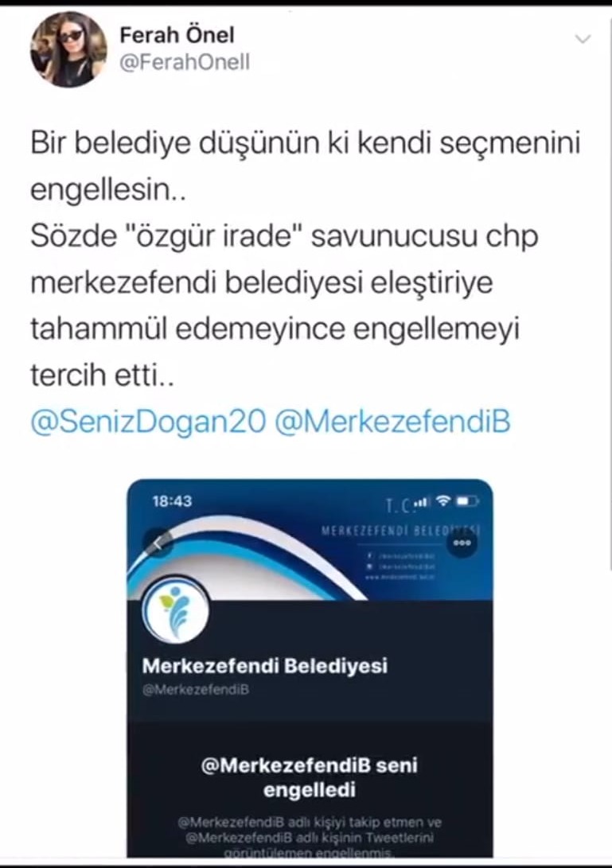Viewport: 612px width, 868px height.
Task: Open the @SenizDogan20 mention
Action: point(149,422)
